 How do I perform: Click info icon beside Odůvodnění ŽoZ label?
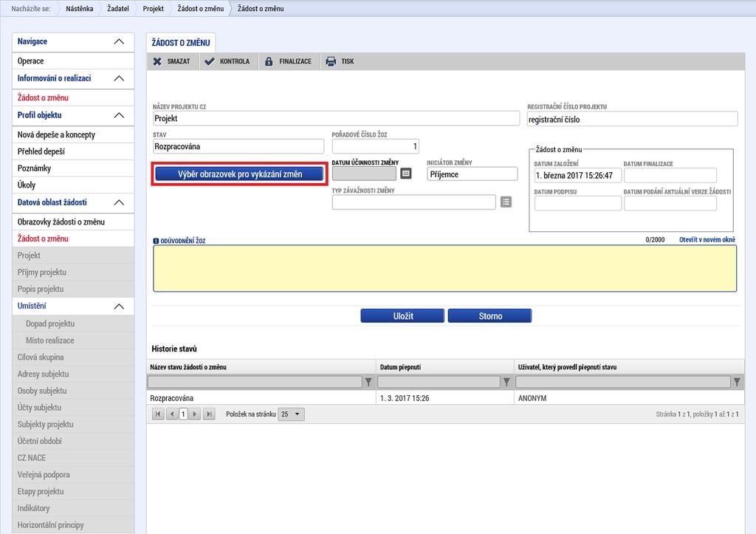point(156,241)
